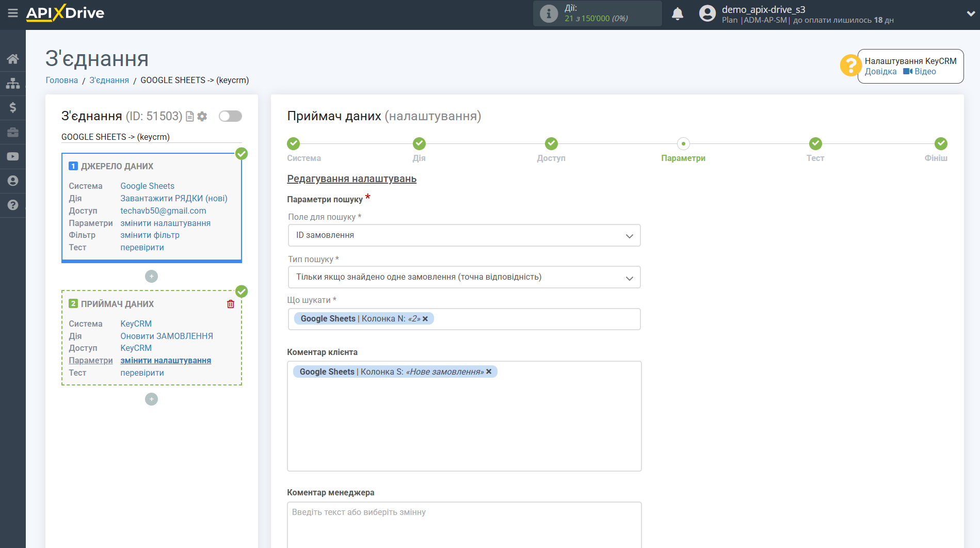Image resolution: width=980 pixels, height=548 pixels.
Task: Click source змінити налаштування link
Action: click(x=165, y=223)
